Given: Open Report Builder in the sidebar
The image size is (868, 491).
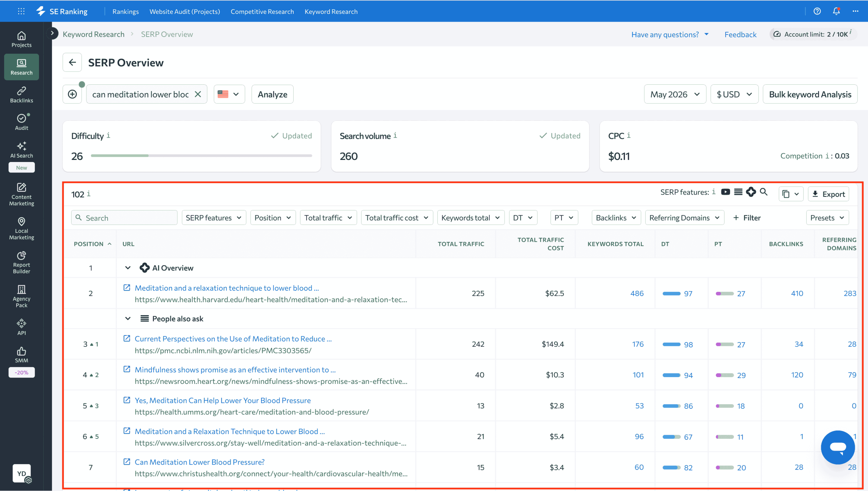Looking at the screenshot, I should click(21, 263).
